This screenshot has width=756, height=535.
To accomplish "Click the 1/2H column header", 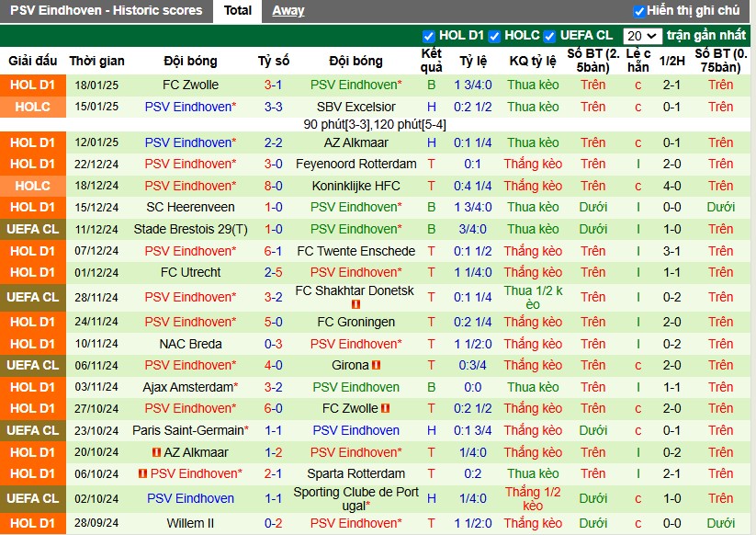I will pyautogui.click(x=672, y=61).
